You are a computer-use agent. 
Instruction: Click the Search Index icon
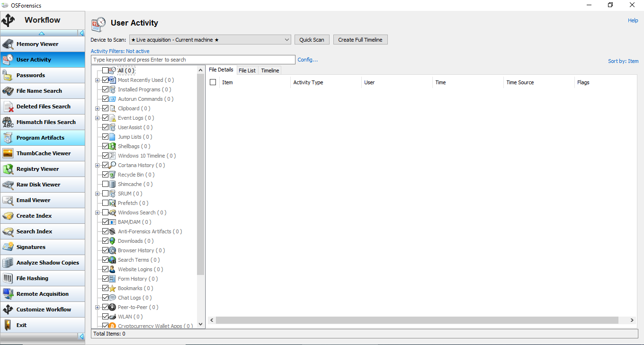coord(8,231)
